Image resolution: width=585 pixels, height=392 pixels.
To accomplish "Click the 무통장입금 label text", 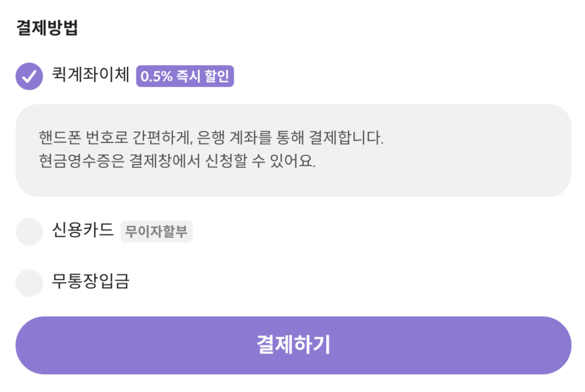I will coord(91,282).
